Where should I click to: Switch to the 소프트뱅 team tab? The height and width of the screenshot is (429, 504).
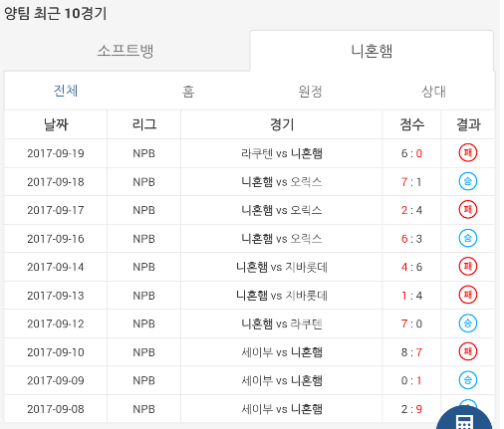pyautogui.click(x=126, y=51)
